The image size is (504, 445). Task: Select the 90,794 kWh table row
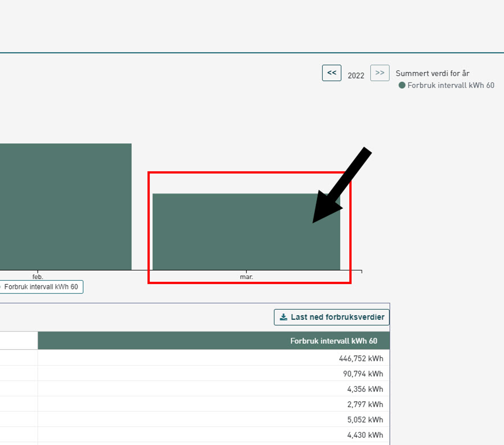coord(363,374)
